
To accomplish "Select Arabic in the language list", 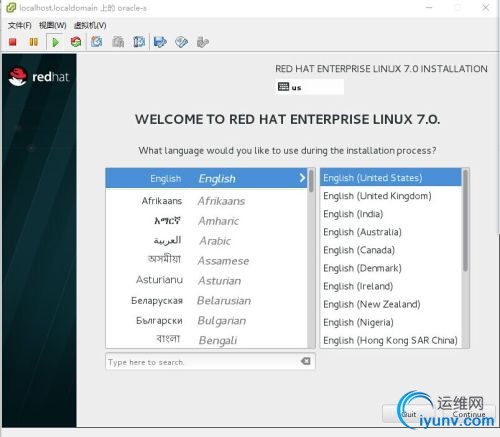I will point(207,241).
